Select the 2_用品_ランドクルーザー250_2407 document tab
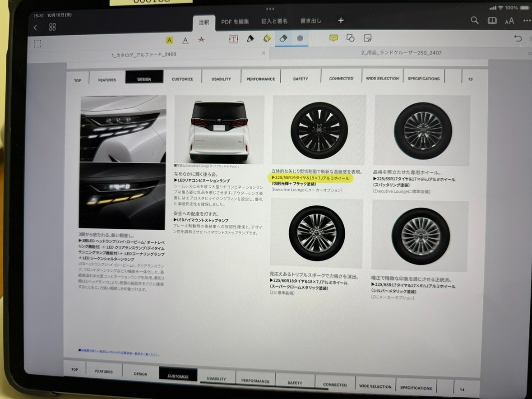Viewport: 532px width, 399px height. click(401, 53)
